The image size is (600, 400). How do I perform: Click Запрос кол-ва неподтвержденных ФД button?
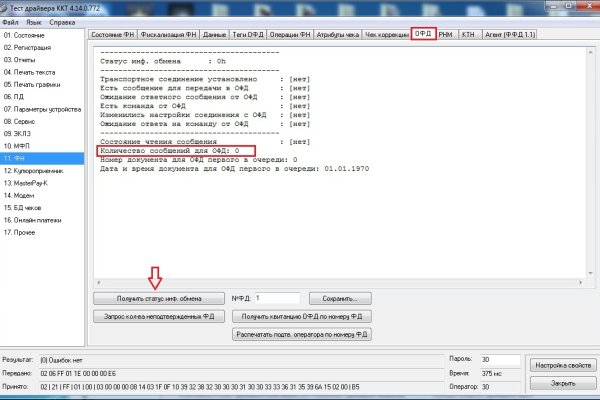coord(158,316)
